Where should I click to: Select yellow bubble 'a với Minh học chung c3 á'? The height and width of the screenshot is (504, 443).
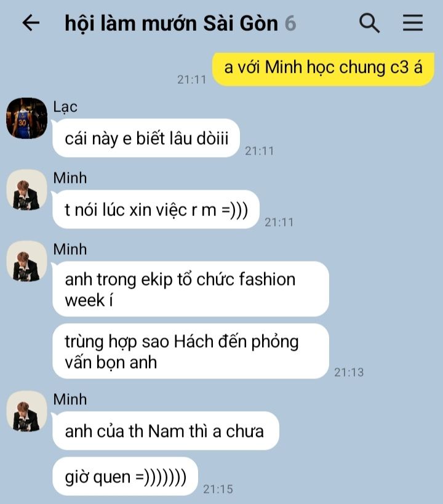[x=323, y=69]
